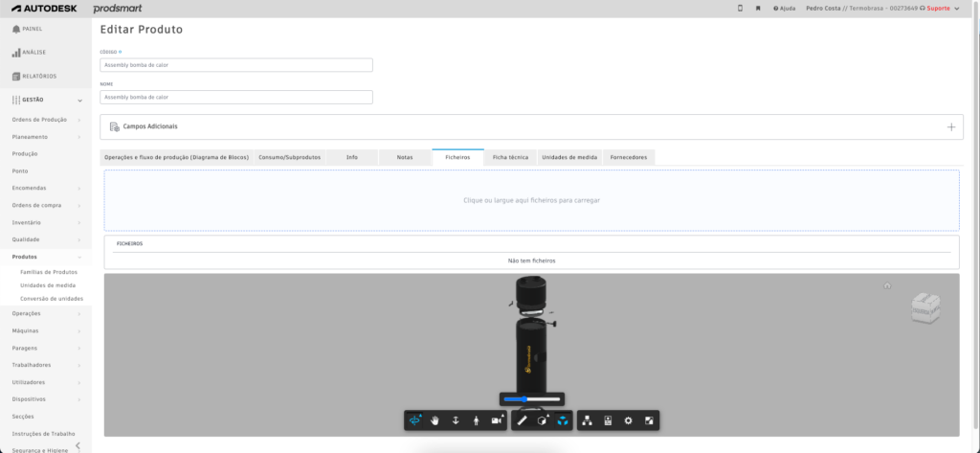Image resolution: width=980 pixels, height=453 pixels.
Task: Switch to Operações e fluxo de produção tab
Action: click(x=177, y=158)
